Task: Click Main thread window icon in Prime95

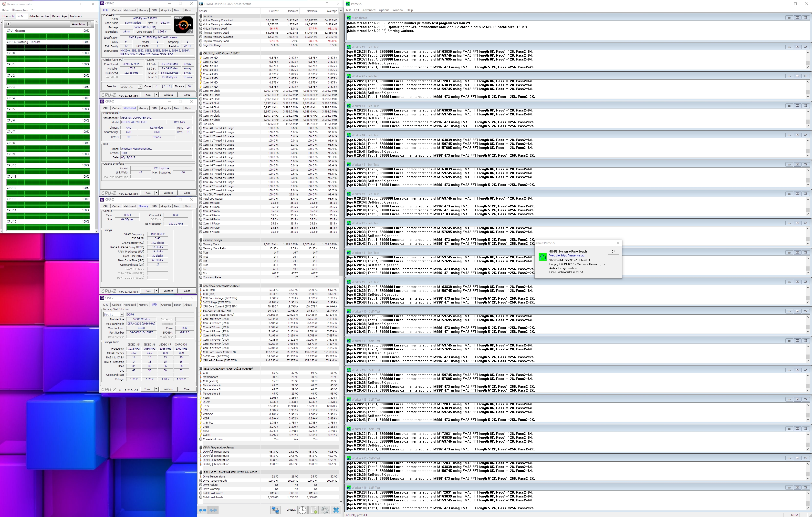Action: click(349, 18)
